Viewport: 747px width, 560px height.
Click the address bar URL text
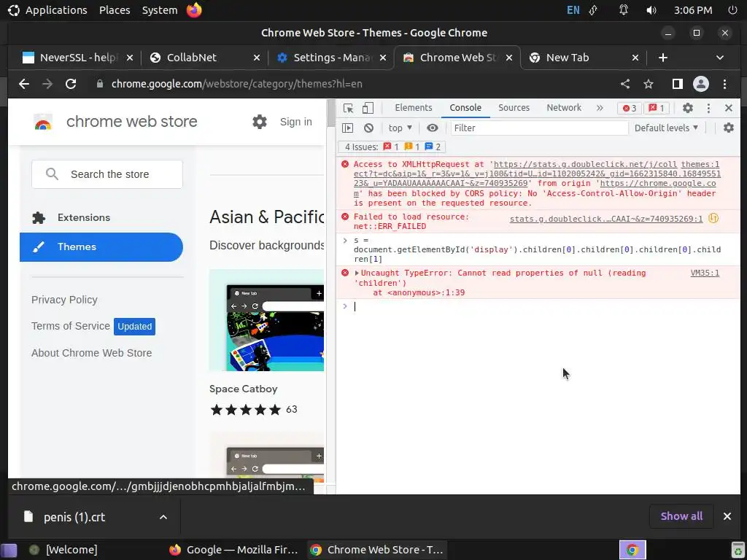coord(237,84)
